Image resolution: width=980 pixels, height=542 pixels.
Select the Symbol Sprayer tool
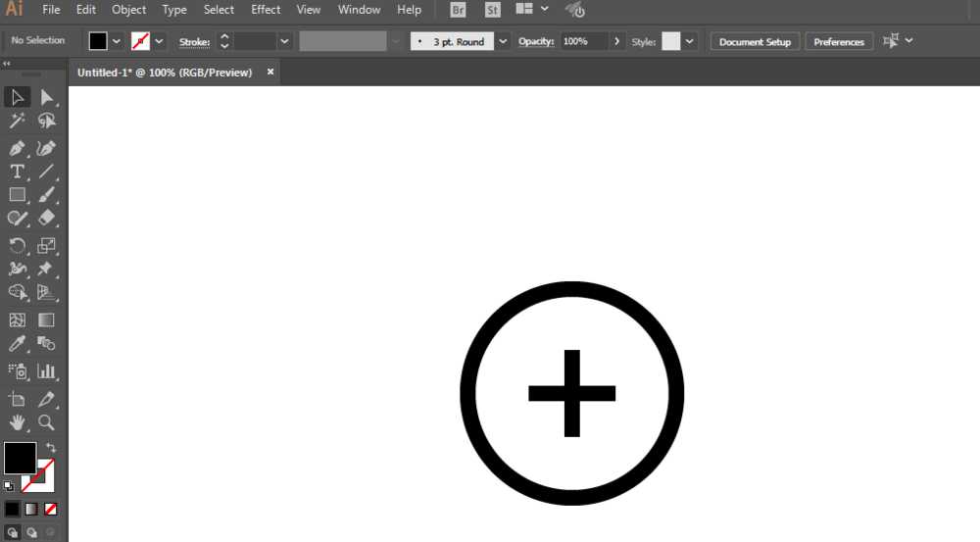coord(17,371)
